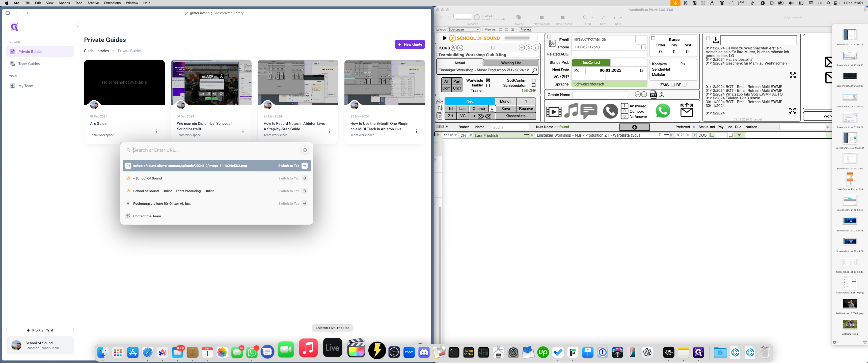Collapse the Glitter sidebar with chevron
868x363 pixels.
[x=78, y=26]
